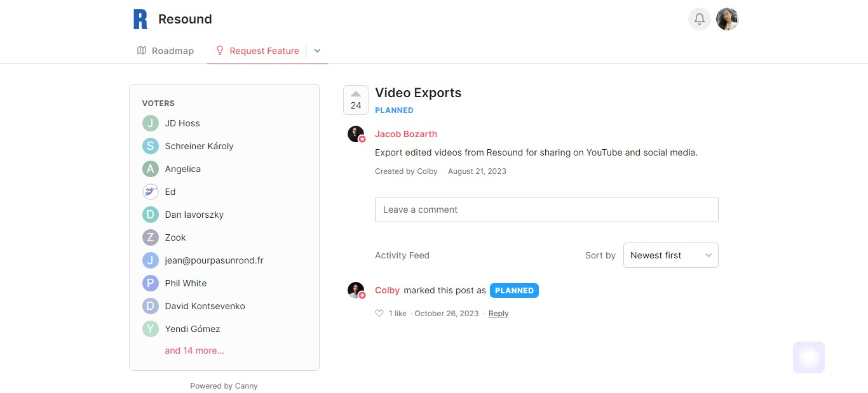The width and height of the screenshot is (868, 393).
Task: Select voter name Dan Iavorszky
Action: [x=194, y=215]
